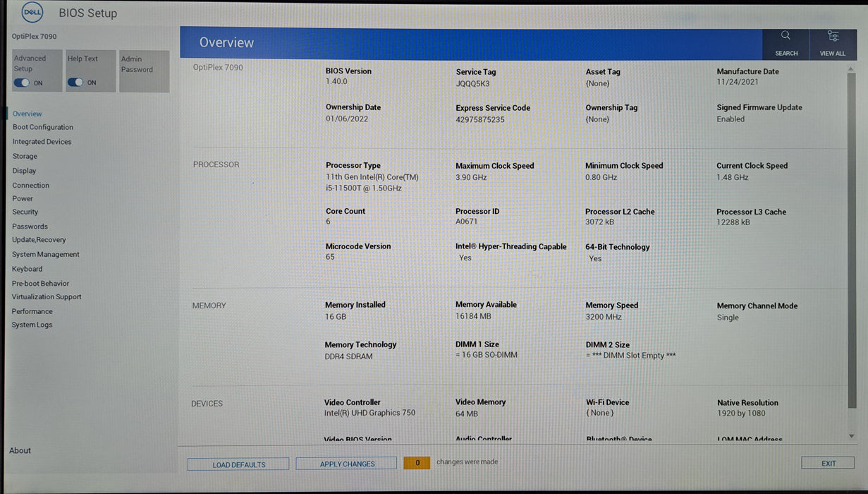The width and height of the screenshot is (868, 494).
Task: Click the DEVICES section heading
Action: [207, 404]
